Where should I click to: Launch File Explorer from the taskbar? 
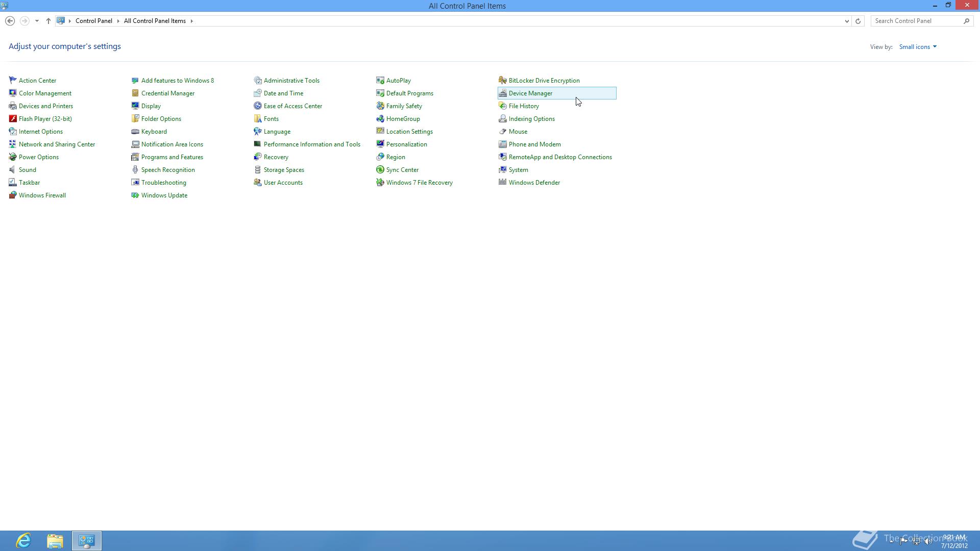click(55, 541)
